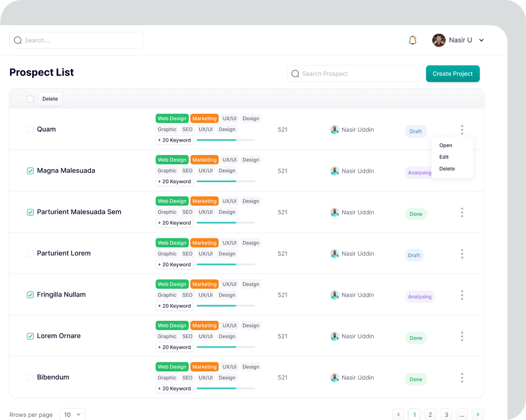The width and height of the screenshot is (526, 420).
Task: Click the progress bar in Bibendum row
Action: pos(225,388)
